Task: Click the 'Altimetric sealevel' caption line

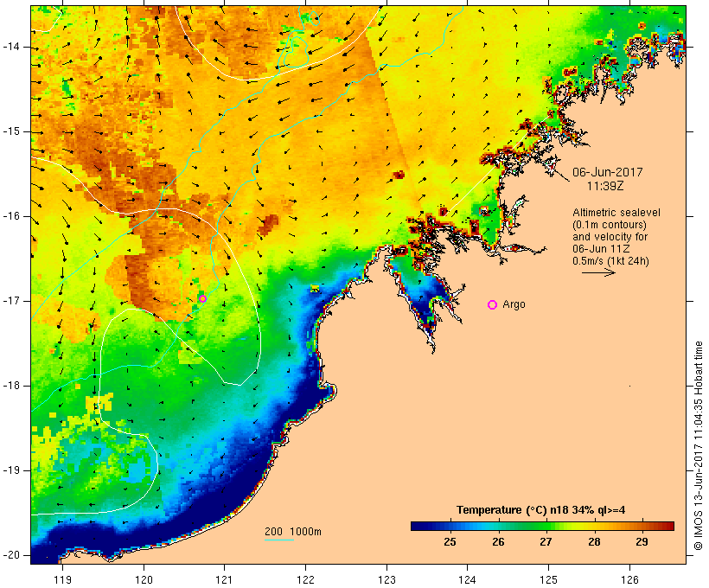Action: pos(616,213)
